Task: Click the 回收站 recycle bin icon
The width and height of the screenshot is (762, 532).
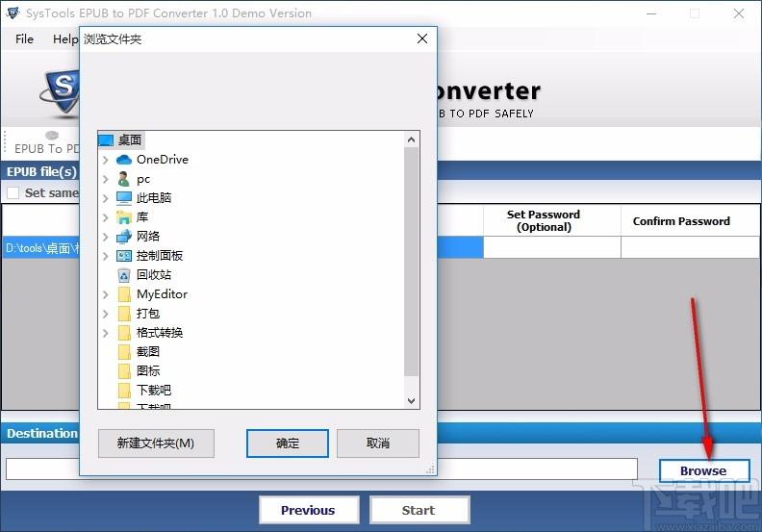Action: click(x=124, y=275)
